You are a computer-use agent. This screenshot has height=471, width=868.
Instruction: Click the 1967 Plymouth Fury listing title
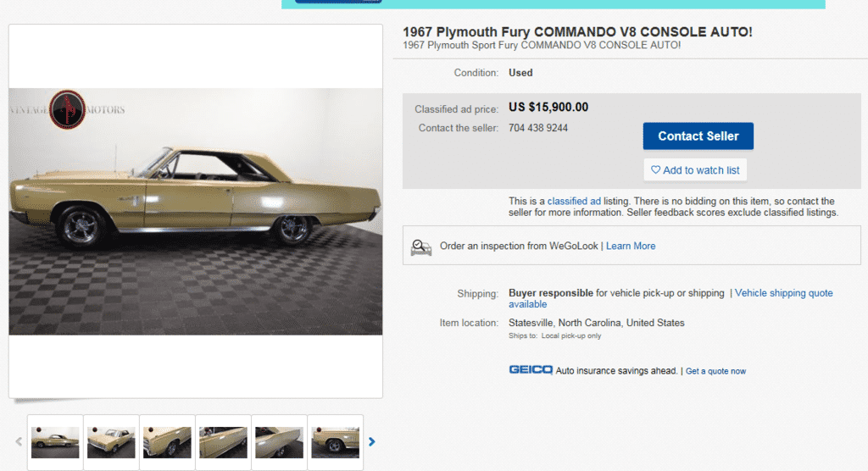(577, 32)
